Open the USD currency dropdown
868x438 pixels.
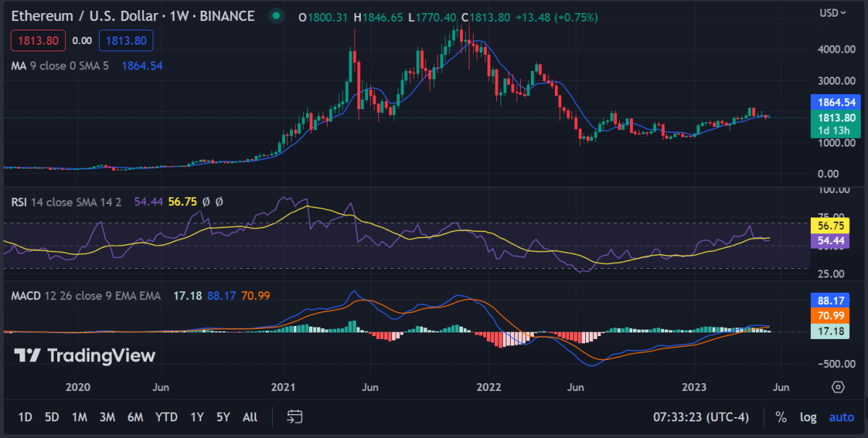833,12
